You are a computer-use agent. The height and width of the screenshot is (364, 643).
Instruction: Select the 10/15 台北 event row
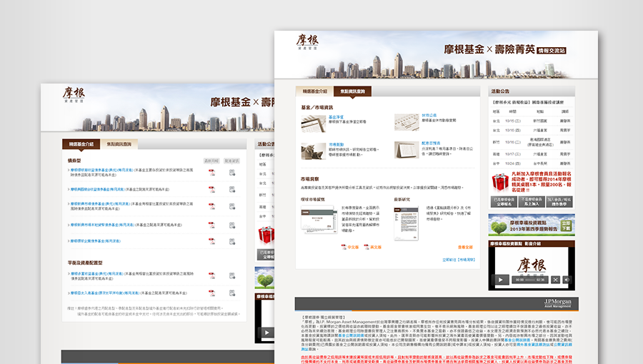pos(532,121)
